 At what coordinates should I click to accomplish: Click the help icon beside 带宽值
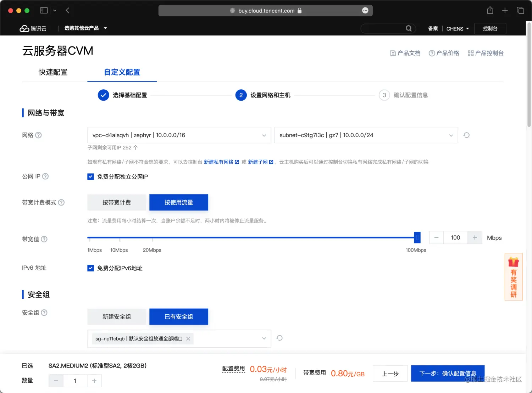44,239
